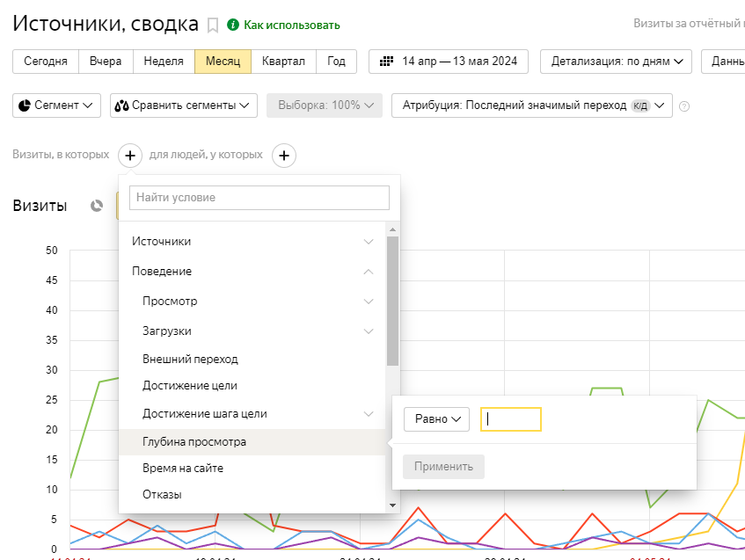
Task: Open the 'Сегмент' dropdown
Action: pyautogui.click(x=57, y=105)
